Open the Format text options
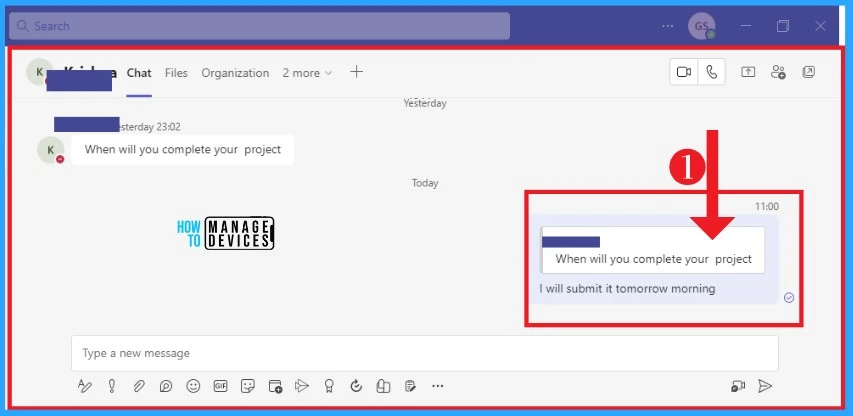Image resolution: width=853 pixels, height=416 pixels. (x=84, y=386)
